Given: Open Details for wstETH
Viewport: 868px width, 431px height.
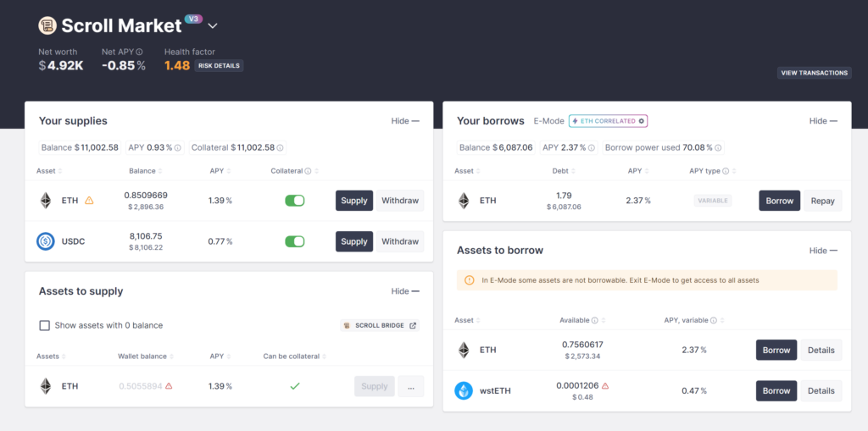Looking at the screenshot, I should click(x=821, y=391).
